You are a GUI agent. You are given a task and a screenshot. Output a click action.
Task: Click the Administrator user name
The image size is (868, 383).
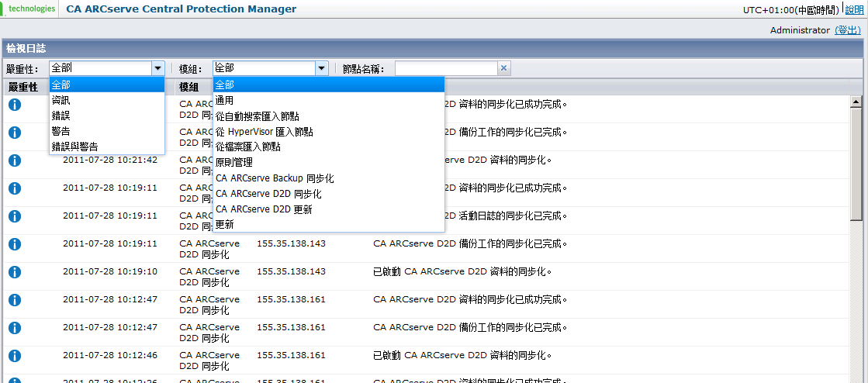[800, 30]
